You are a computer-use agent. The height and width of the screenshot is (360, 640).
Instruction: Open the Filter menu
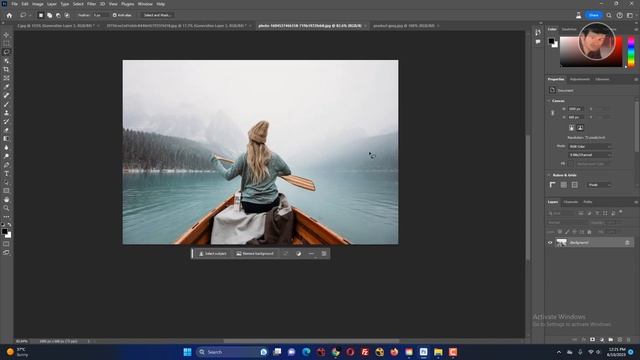[x=91, y=4]
